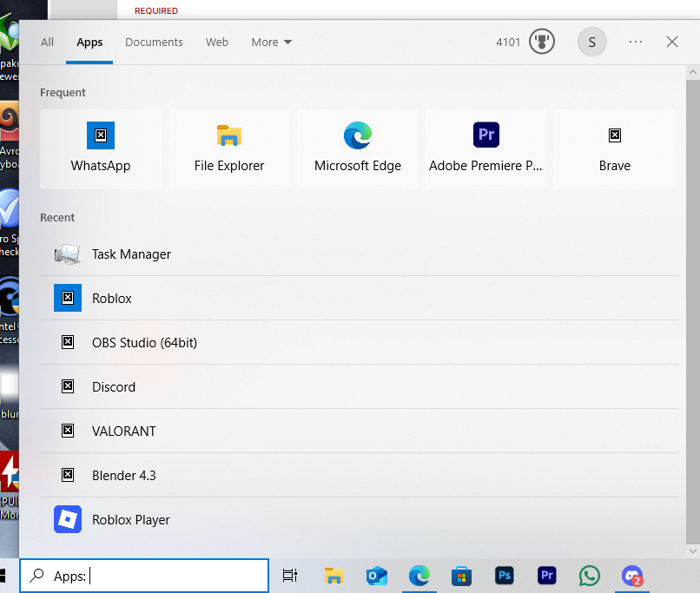Viewport: 700px width, 593px height.
Task: Click the Task View taskbar button
Action: pos(290,576)
